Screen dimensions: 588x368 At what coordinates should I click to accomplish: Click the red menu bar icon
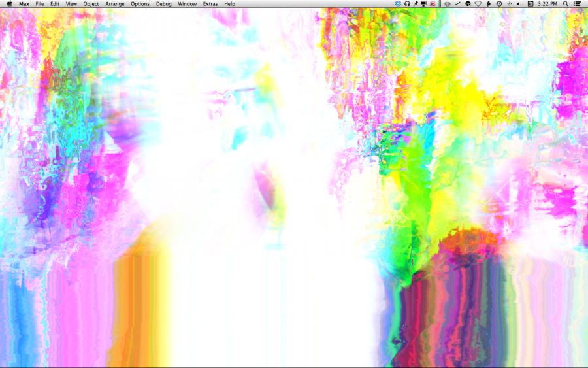(x=433, y=4)
